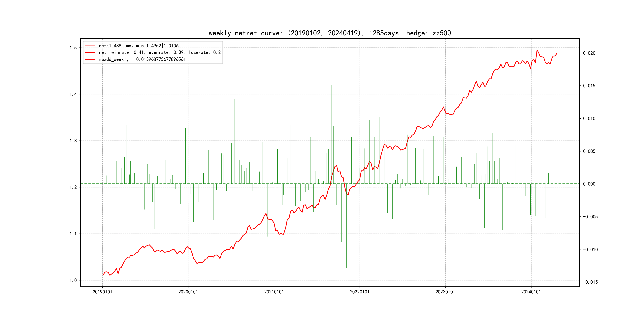Click the 1.1 left y-axis label

[x=73, y=234]
